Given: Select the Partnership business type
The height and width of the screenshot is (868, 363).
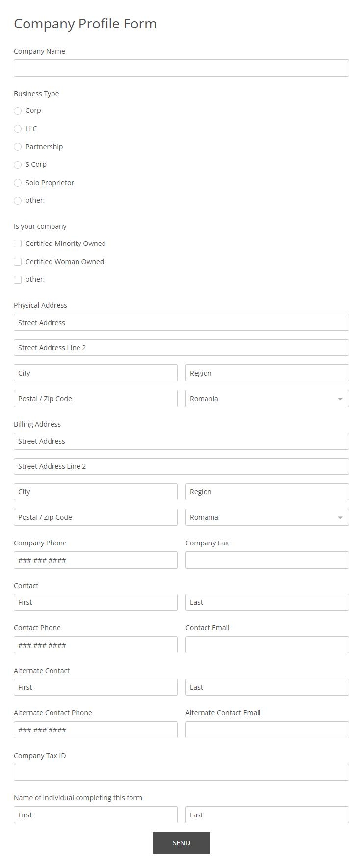Looking at the screenshot, I should [18, 147].
